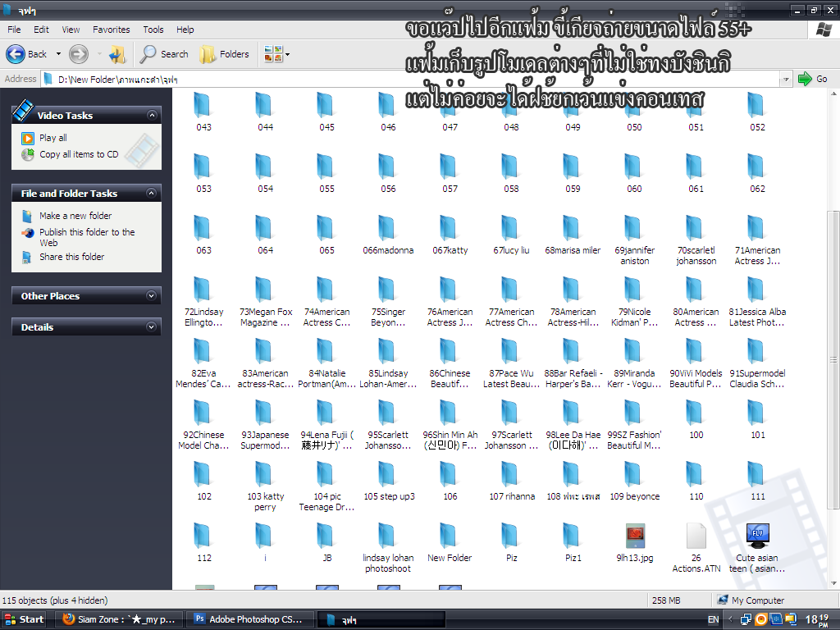Screen dimensions: 840x630
Task: Collapse the File and Folder Tasks panel
Action: tap(152, 193)
